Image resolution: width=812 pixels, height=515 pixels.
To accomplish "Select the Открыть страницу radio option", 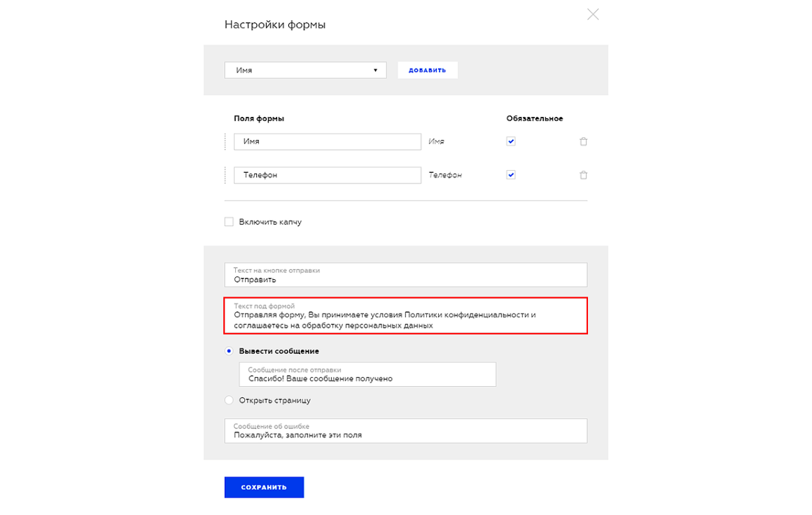I will pyautogui.click(x=229, y=400).
